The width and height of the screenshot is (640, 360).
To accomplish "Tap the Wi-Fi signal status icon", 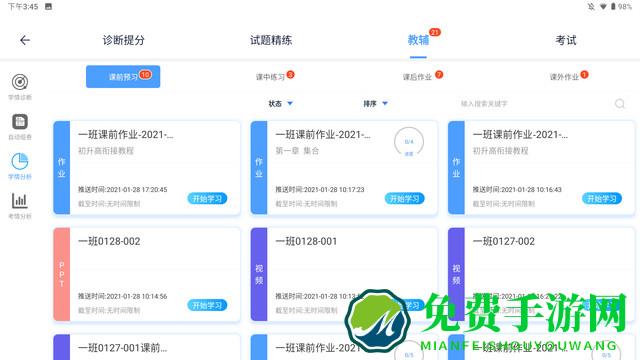I will click(603, 7).
